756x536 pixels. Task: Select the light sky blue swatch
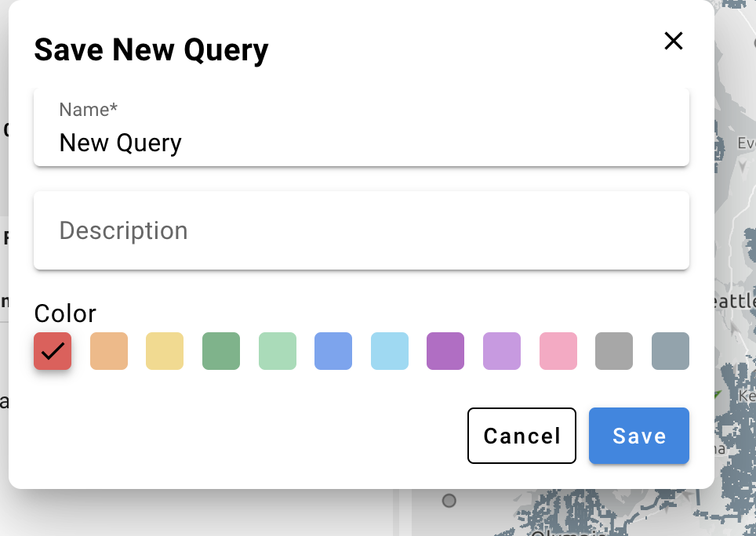[x=390, y=351]
